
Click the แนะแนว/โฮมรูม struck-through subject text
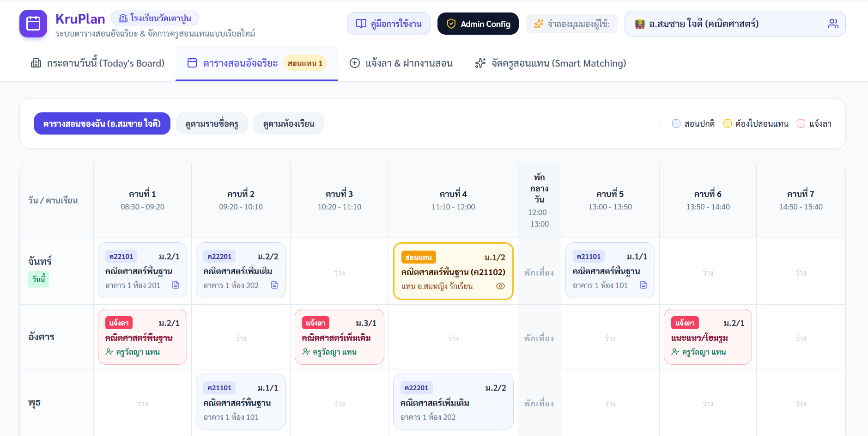click(699, 338)
